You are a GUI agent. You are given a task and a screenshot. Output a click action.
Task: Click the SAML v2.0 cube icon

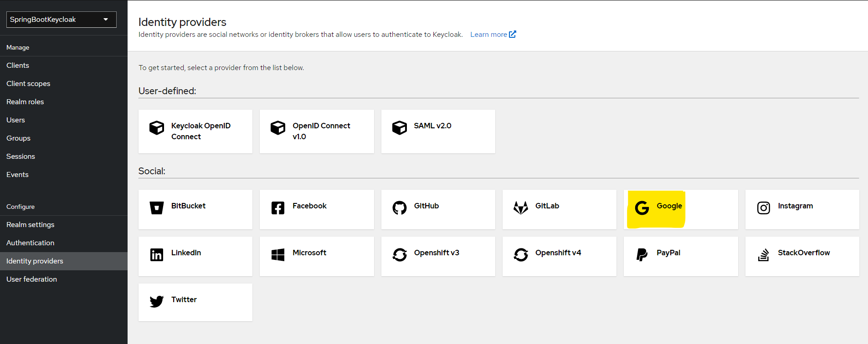[x=400, y=128]
